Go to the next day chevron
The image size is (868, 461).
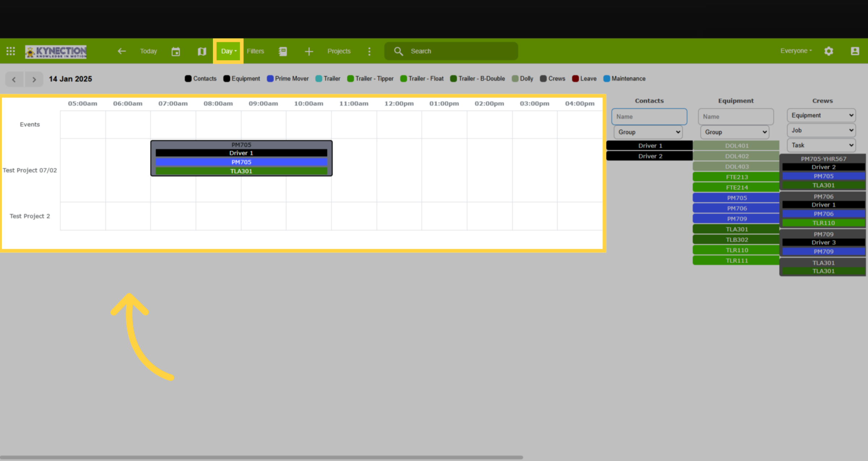[34, 79]
